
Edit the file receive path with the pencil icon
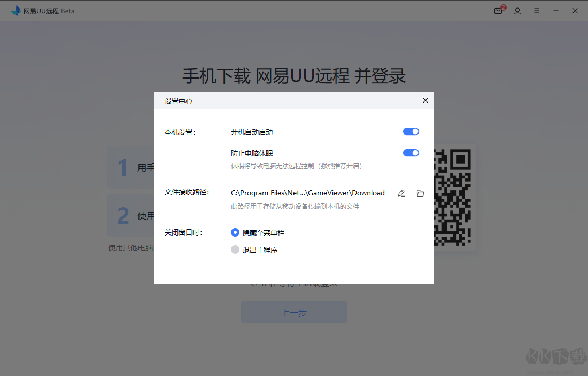401,193
